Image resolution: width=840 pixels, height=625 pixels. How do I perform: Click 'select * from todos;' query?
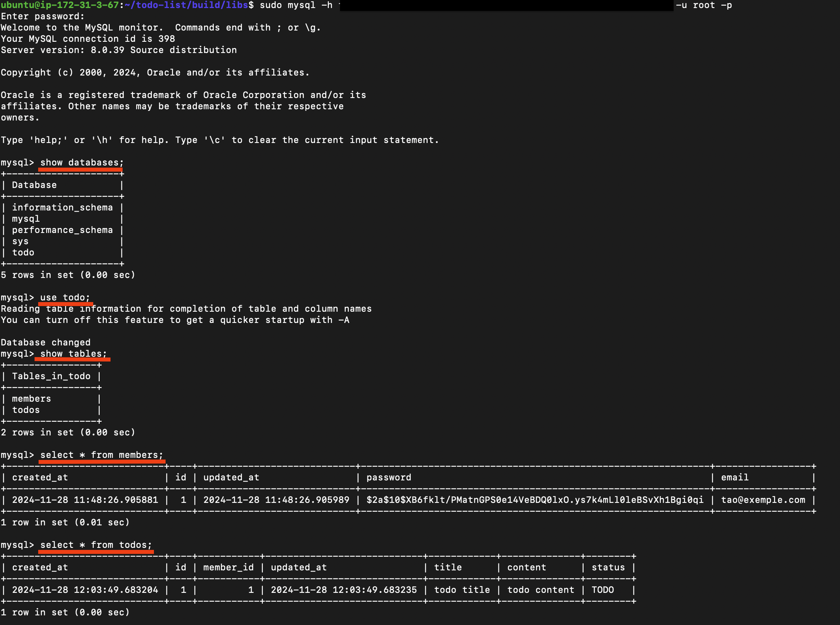tap(96, 545)
